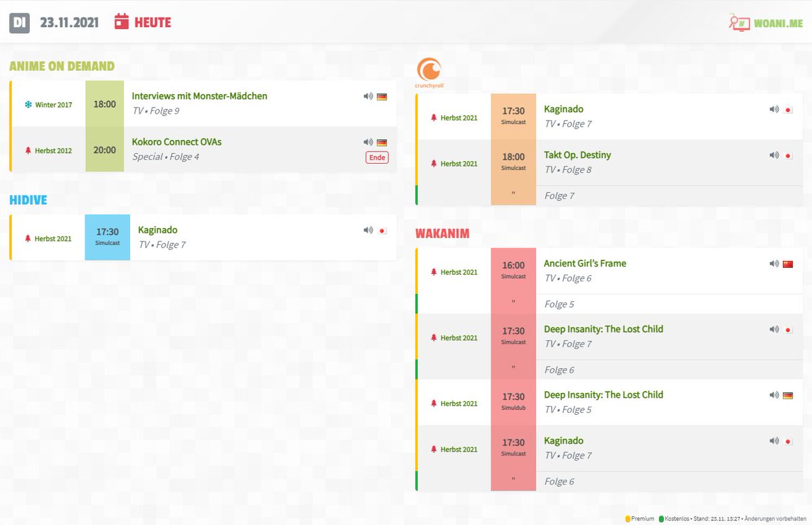This screenshot has height=525, width=812.
Task: Open Interviews mit Monster-Mädchen title
Action: 200,96
